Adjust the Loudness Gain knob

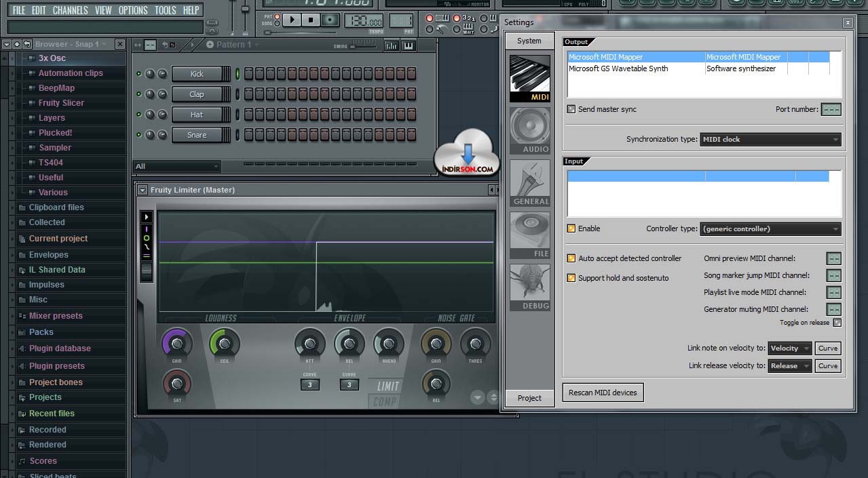coord(177,342)
